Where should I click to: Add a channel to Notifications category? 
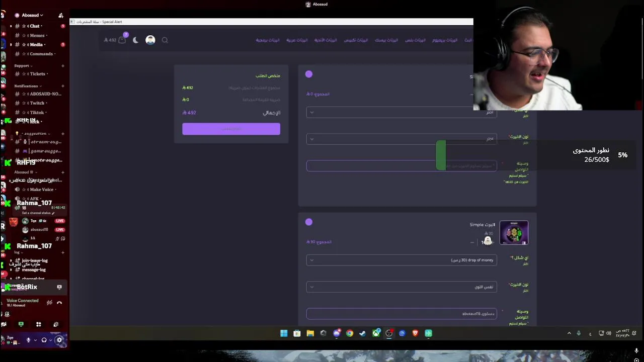[x=63, y=86]
